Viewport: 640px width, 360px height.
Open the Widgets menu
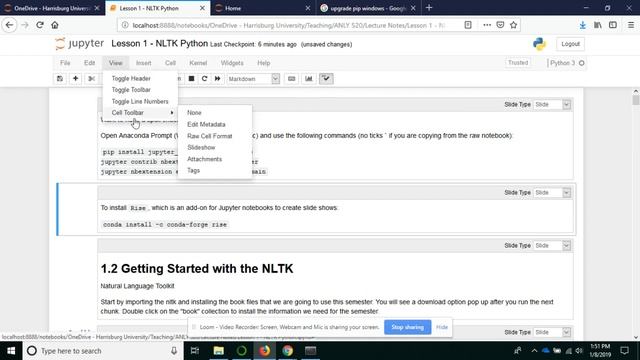(x=232, y=63)
